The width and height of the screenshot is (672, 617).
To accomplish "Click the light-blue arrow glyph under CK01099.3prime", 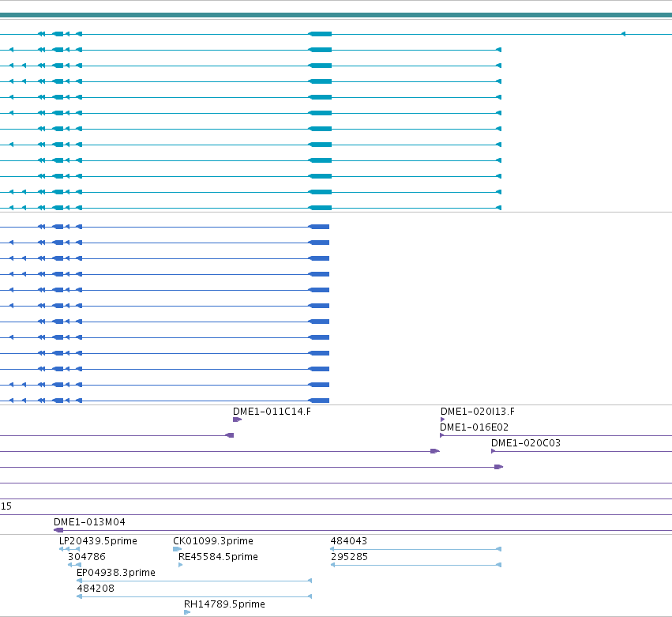I will [177, 549].
